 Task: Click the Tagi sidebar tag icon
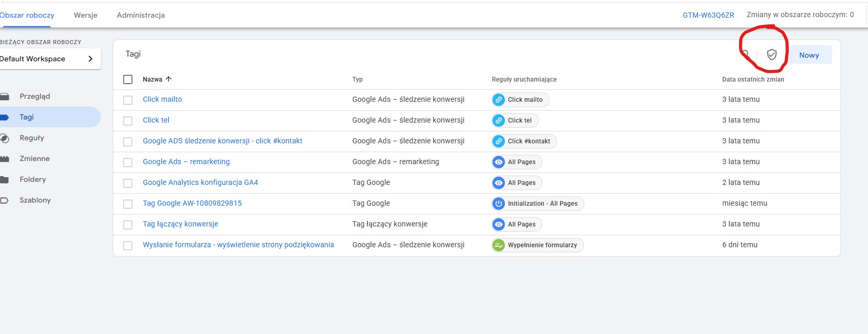(x=5, y=117)
